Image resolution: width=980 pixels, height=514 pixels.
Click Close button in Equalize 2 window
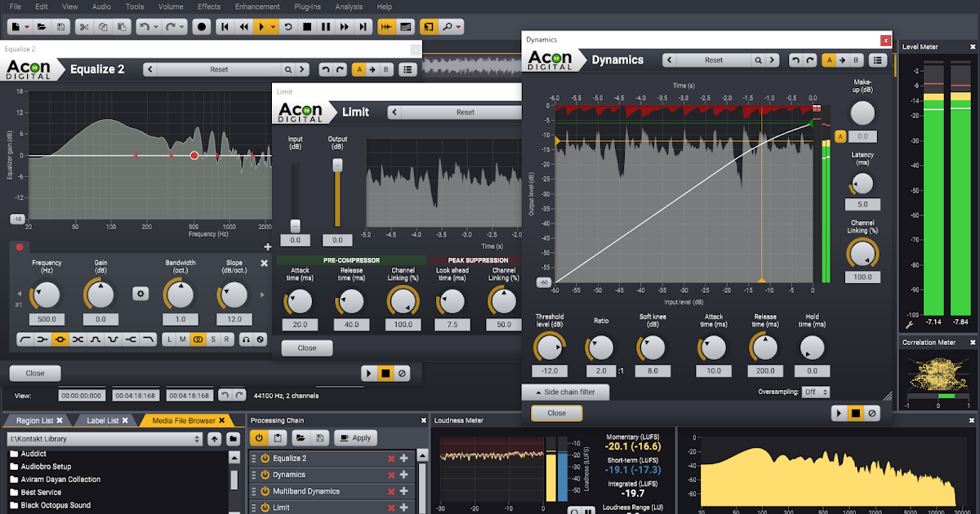35,373
